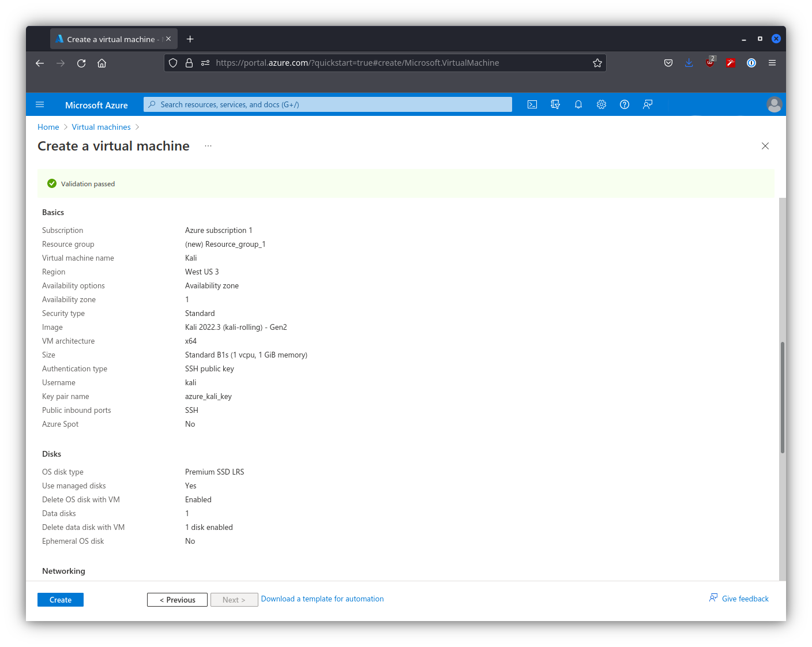Focus the Azure search resources field
The width and height of the screenshot is (812, 647).
pos(329,104)
